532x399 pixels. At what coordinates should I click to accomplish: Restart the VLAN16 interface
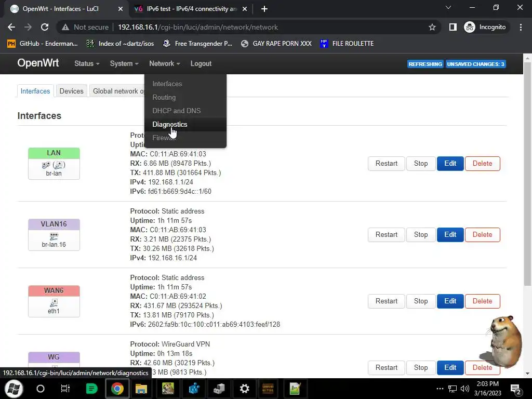click(x=386, y=235)
